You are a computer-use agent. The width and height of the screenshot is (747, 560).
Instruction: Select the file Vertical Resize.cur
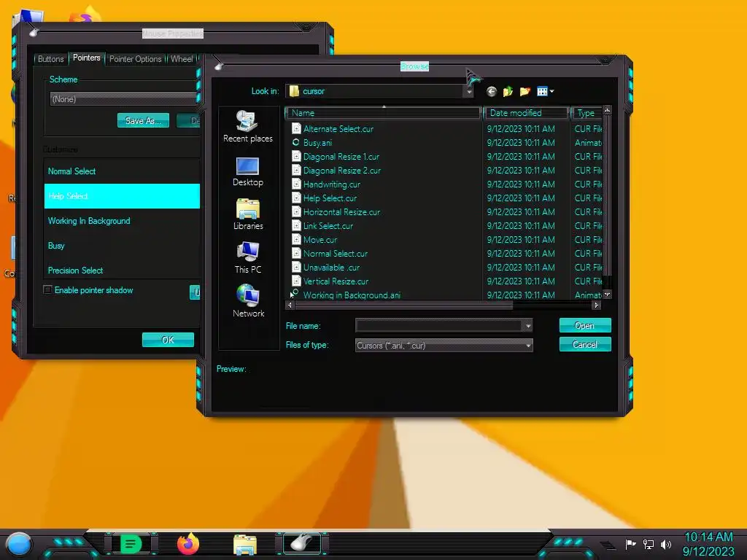[336, 281]
